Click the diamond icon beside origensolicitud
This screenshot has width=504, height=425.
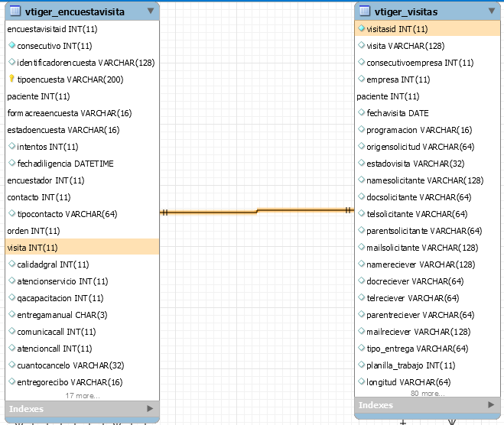pyautogui.click(x=361, y=146)
